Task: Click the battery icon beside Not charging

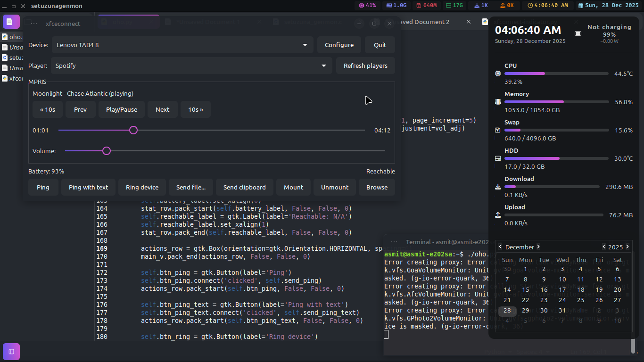Action: pyautogui.click(x=578, y=33)
